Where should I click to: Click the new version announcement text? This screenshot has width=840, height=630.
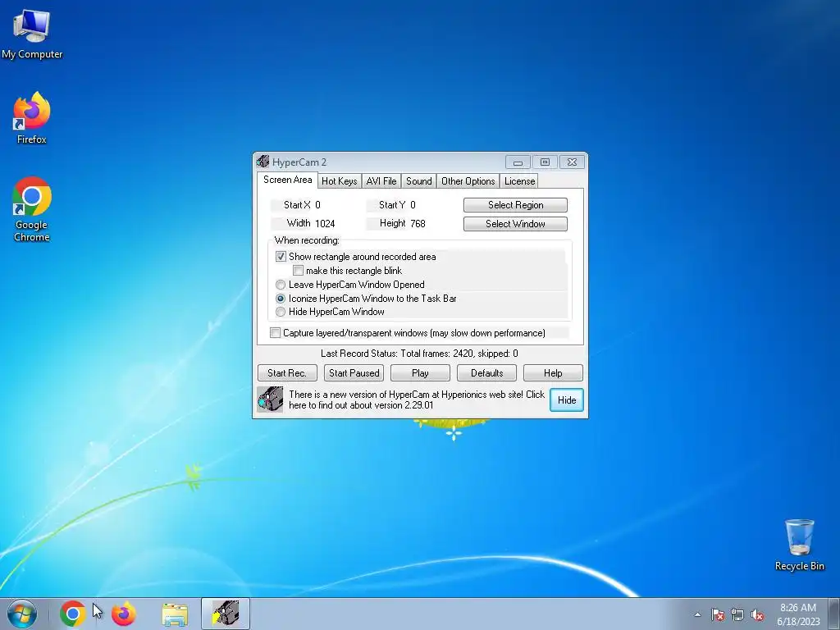tap(416, 399)
